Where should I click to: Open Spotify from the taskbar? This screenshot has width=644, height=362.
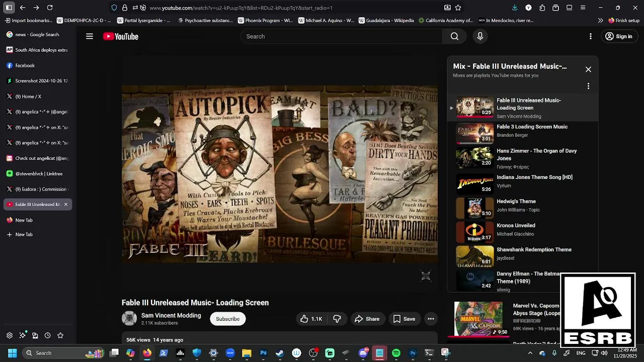coord(396,353)
